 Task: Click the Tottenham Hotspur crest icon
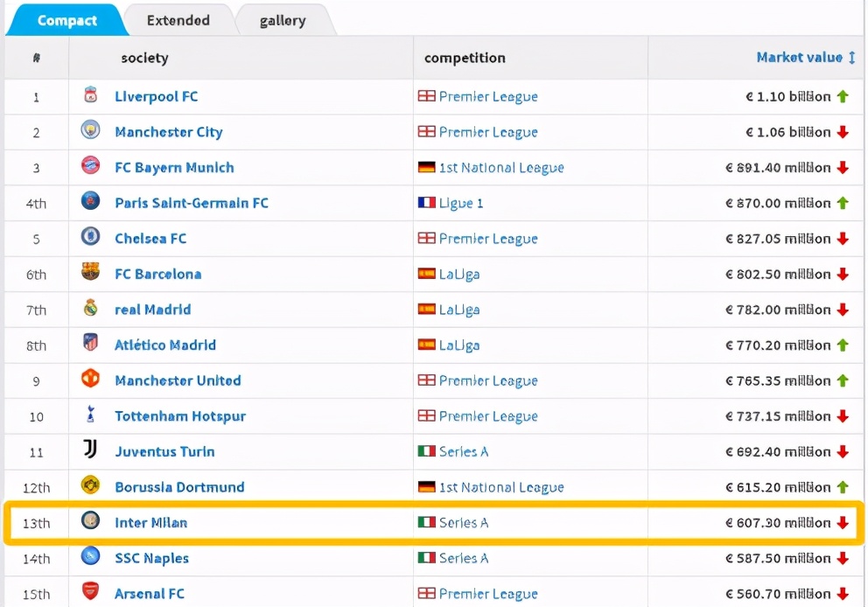[x=90, y=415]
